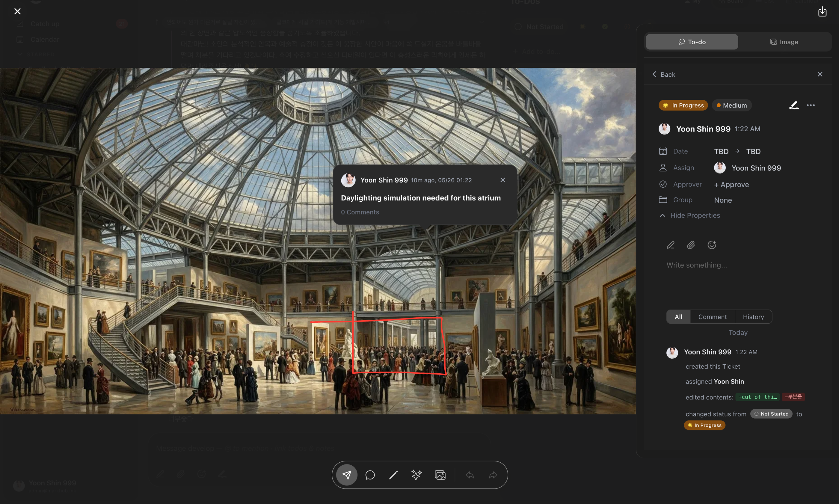Go back using the Back button
The height and width of the screenshot is (504, 839).
[x=663, y=74]
